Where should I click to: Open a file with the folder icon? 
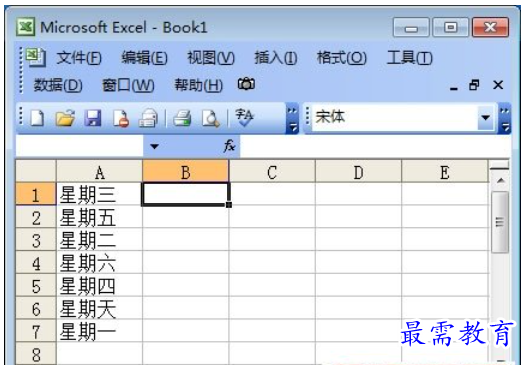click(65, 118)
